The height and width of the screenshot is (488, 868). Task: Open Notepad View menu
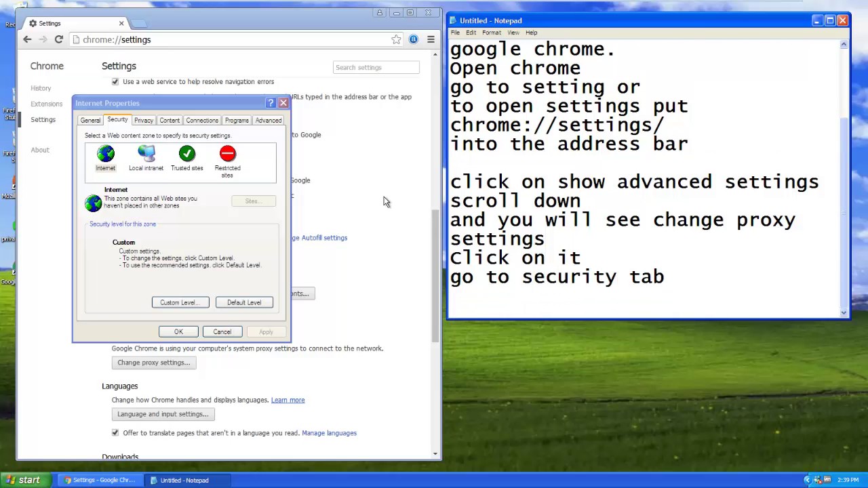[513, 33]
